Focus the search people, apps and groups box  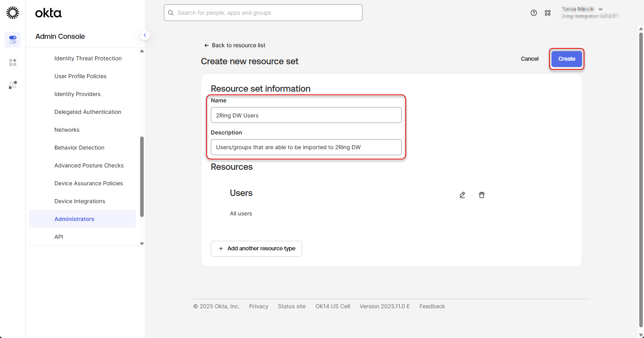263,13
